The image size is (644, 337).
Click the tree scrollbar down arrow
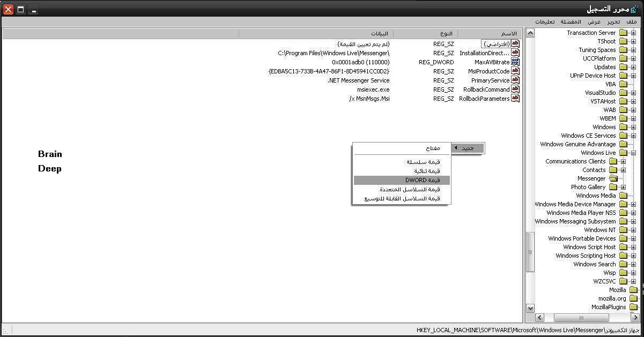pyautogui.click(x=530, y=308)
